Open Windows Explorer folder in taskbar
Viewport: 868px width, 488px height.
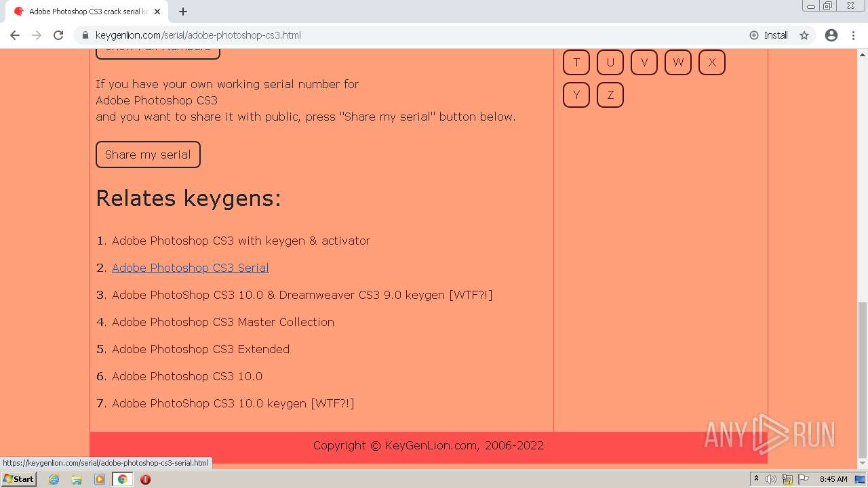[x=77, y=479]
